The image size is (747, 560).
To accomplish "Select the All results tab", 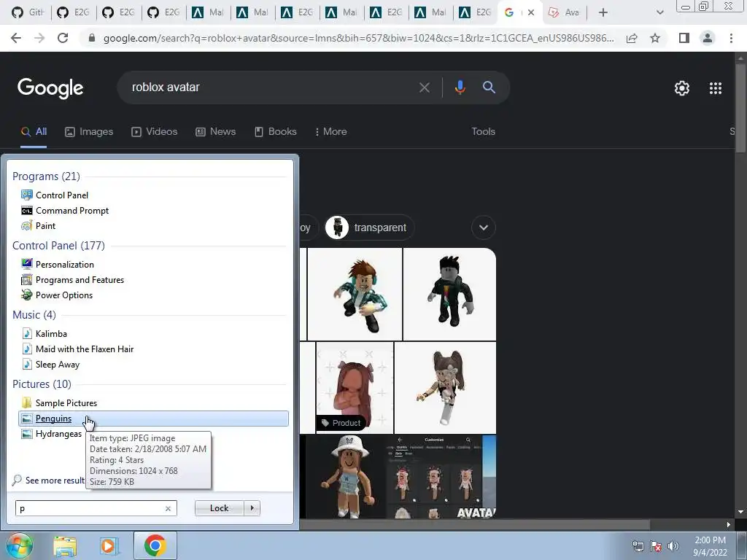I will click(x=34, y=132).
